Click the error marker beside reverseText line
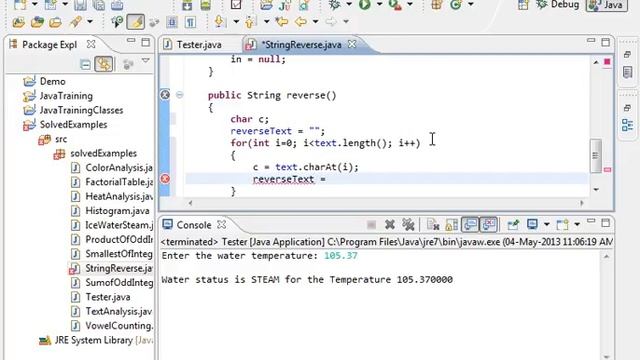The width and height of the screenshot is (640, 360). [x=165, y=179]
